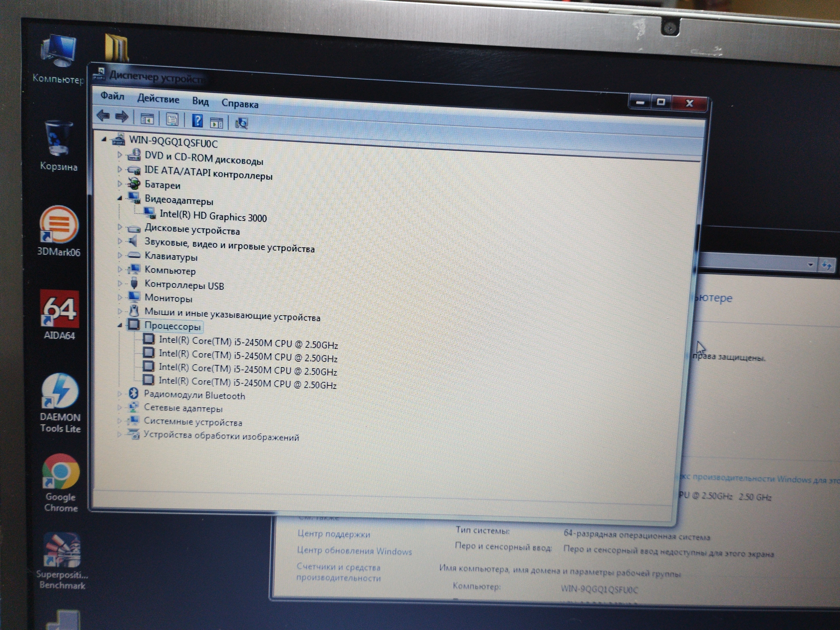The height and width of the screenshot is (630, 840).
Task: Click the Контроллеры USB plug icon
Action: [x=134, y=283]
